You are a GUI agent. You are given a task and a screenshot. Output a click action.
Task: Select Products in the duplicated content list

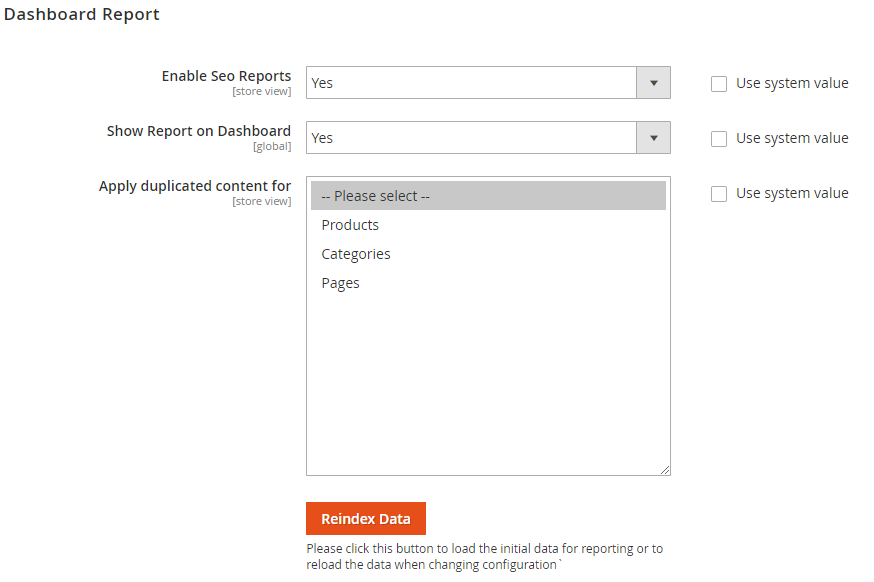[x=350, y=225]
